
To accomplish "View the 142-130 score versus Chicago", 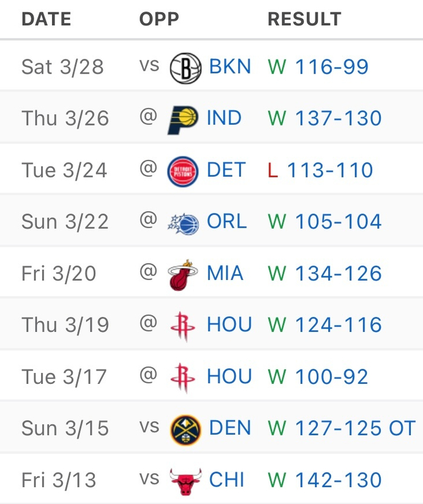I will coord(338,480).
